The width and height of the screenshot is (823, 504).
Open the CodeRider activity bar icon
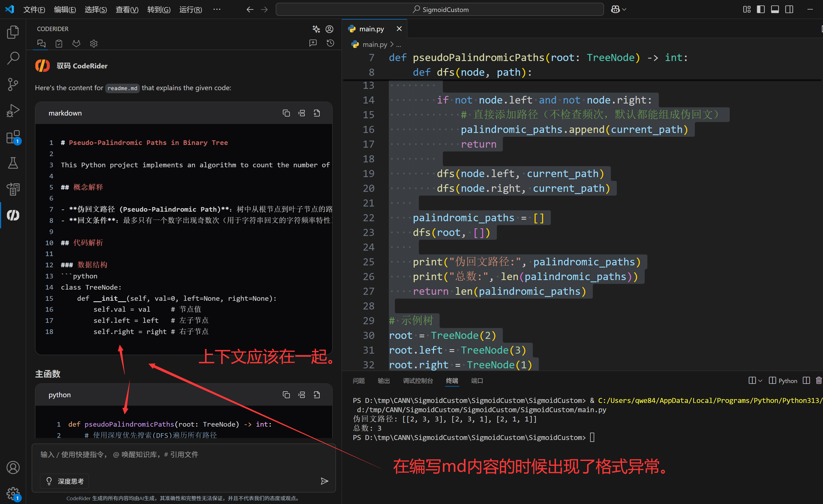pyautogui.click(x=13, y=215)
